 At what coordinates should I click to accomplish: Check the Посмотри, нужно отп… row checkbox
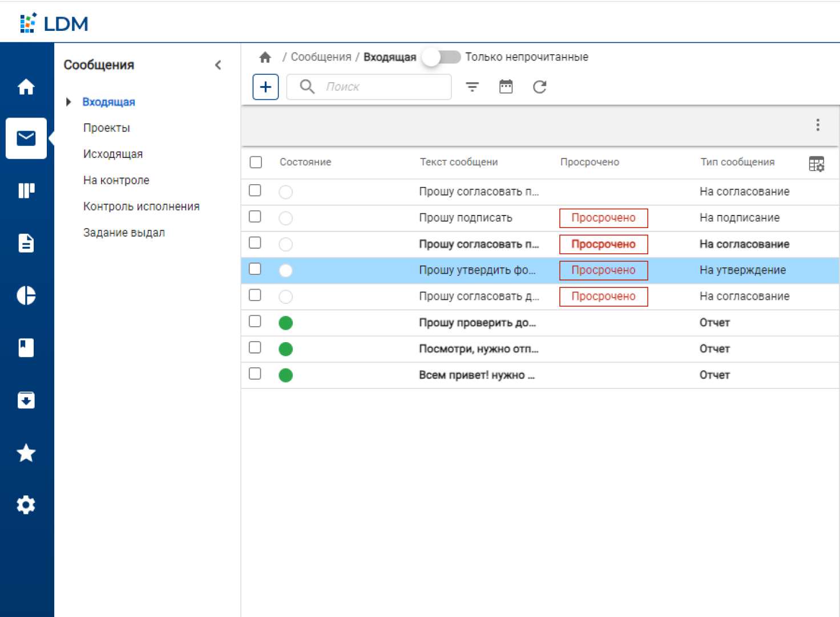pos(255,348)
